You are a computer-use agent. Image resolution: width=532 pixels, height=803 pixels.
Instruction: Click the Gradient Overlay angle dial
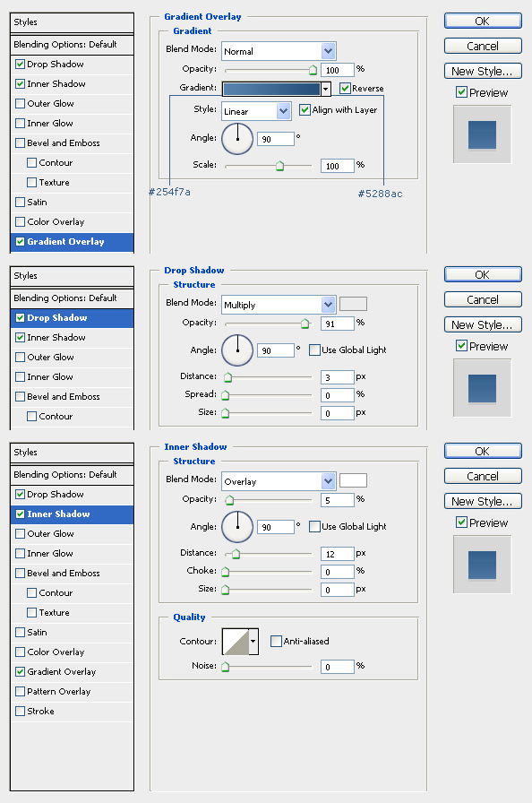pyautogui.click(x=237, y=138)
